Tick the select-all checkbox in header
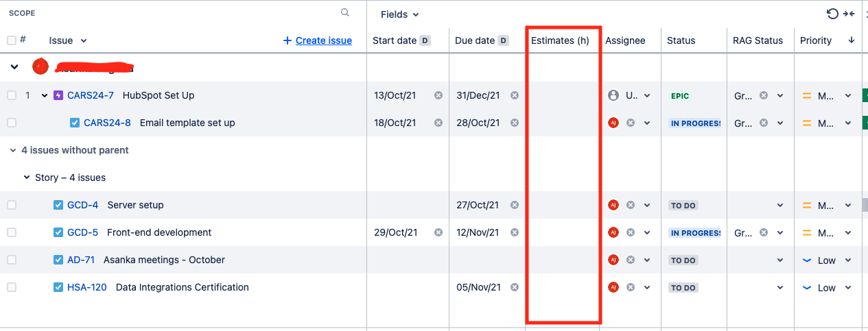Screen dimensions: 868x331 tap(12, 40)
